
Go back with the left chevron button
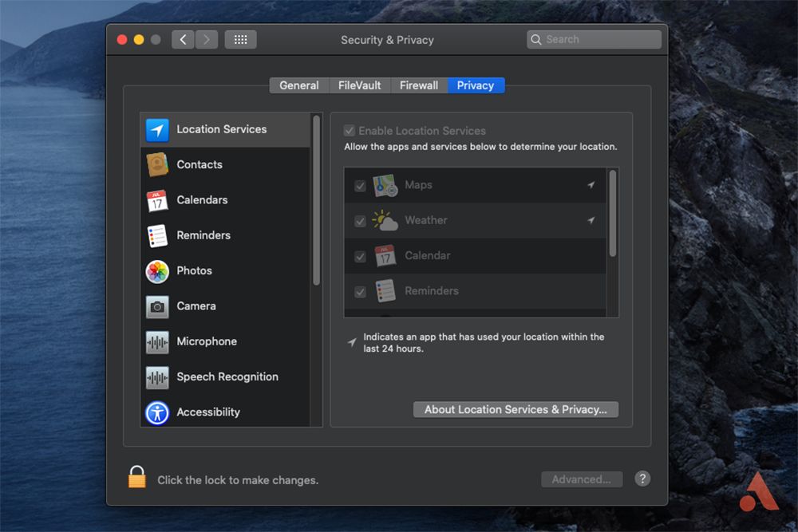[x=183, y=40]
